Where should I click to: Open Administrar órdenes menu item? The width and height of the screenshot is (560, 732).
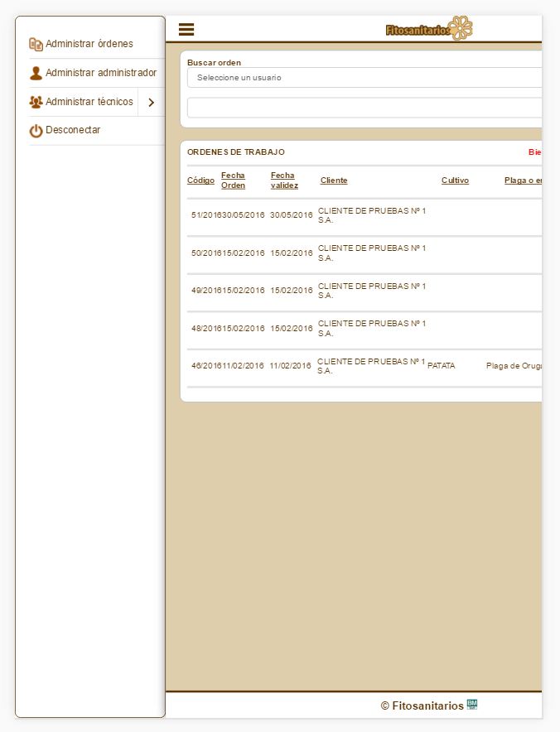pos(89,44)
